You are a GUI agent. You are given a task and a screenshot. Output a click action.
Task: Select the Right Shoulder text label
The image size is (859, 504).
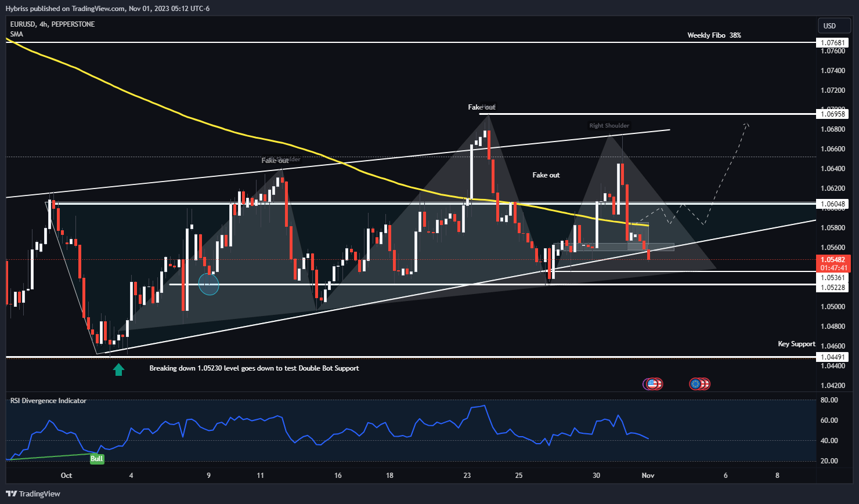pyautogui.click(x=609, y=125)
